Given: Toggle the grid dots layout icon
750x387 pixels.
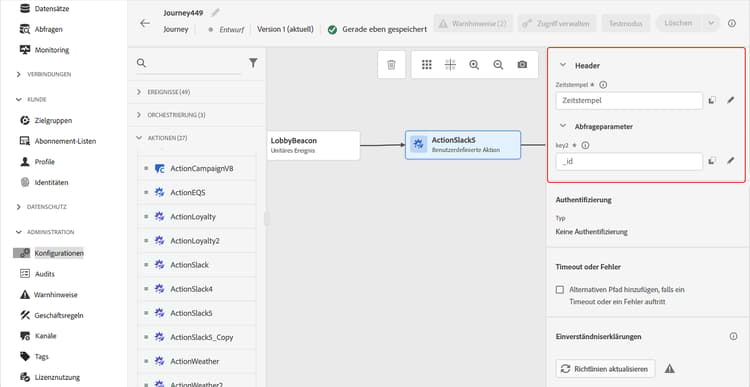Looking at the screenshot, I should click(427, 65).
